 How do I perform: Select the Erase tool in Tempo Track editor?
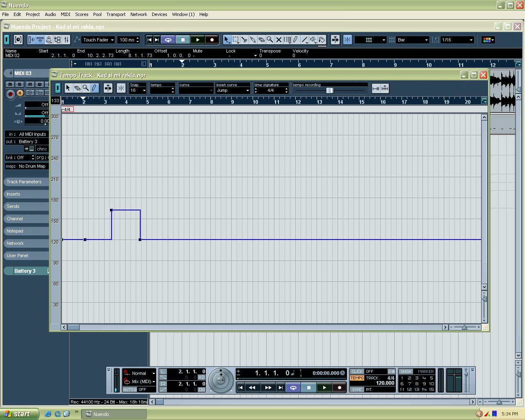(x=77, y=88)
